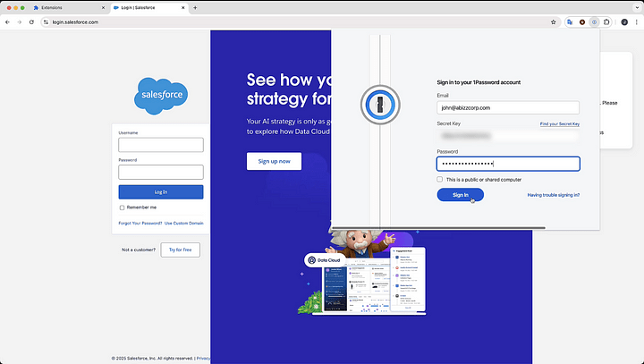Open the Extensions puzzle-piece menu
This screenshot has width=644, height=364.
click(606, 22)
